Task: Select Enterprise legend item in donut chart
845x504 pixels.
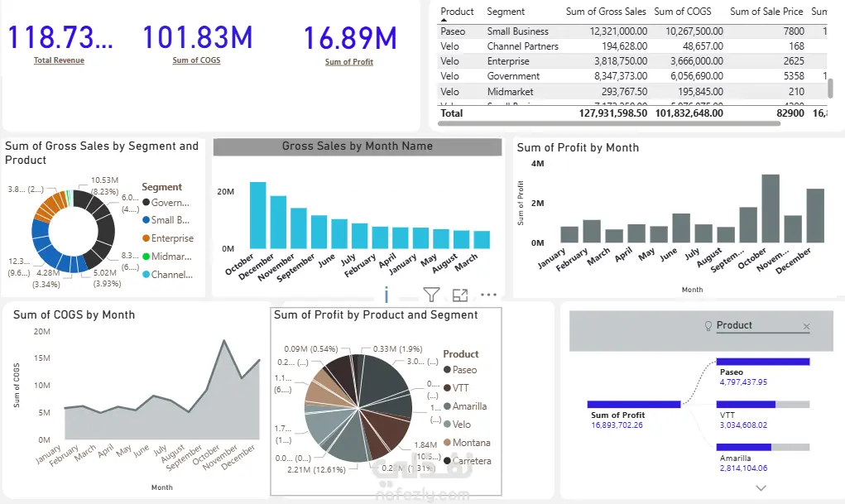Action: 168,238
